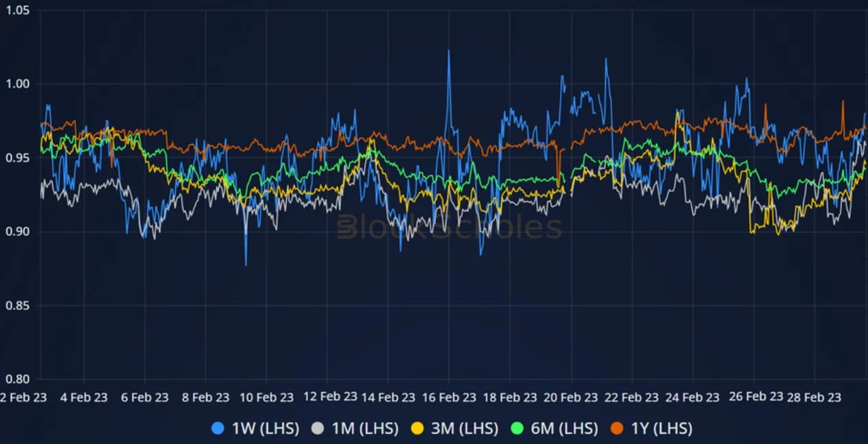The width and height of the screenshot is (868, 444).
Task: Toggle the 1Y (LHS) legend series
Action: pyautogui.click(x=651, y=429)
